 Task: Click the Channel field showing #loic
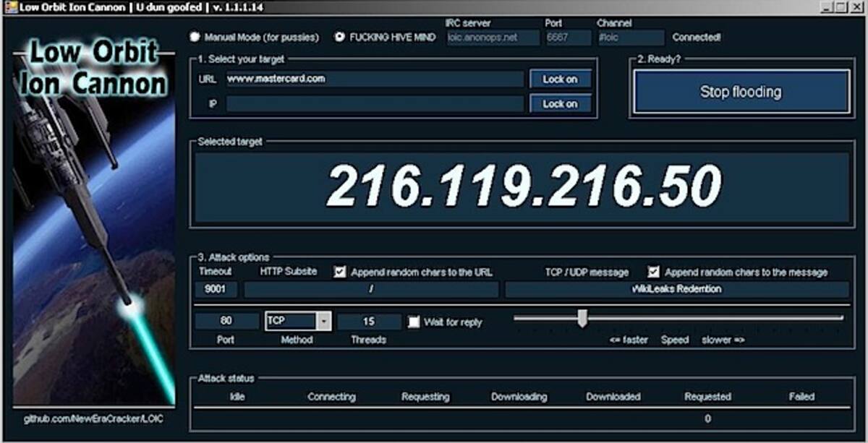click(x=630, y=38)
